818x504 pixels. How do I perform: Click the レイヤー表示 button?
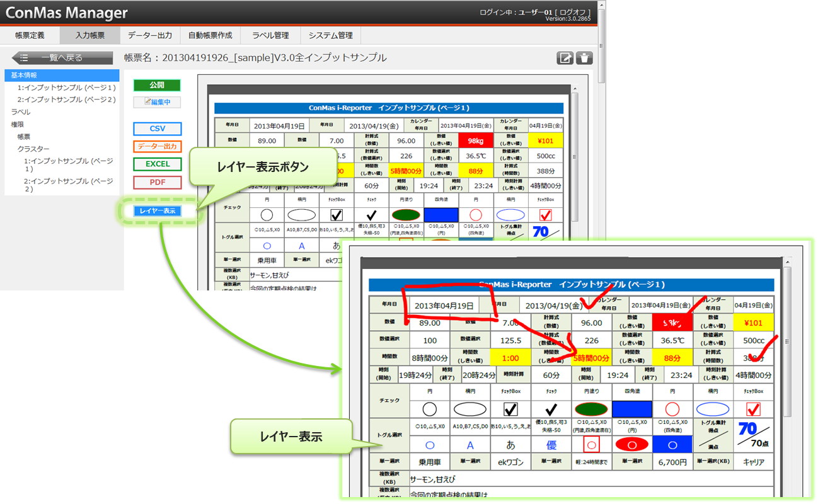(x=158, y=211)
